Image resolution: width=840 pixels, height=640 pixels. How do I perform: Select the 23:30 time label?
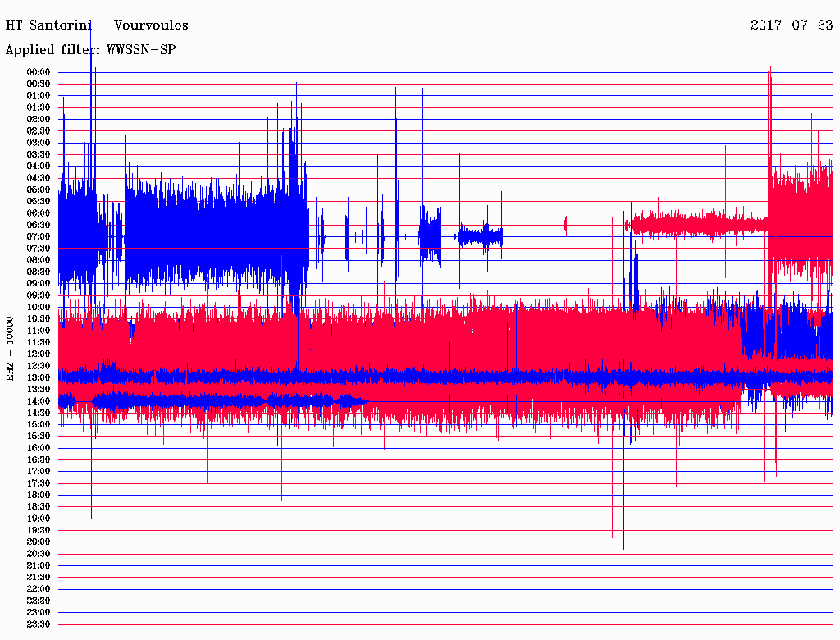coord(39,624)
